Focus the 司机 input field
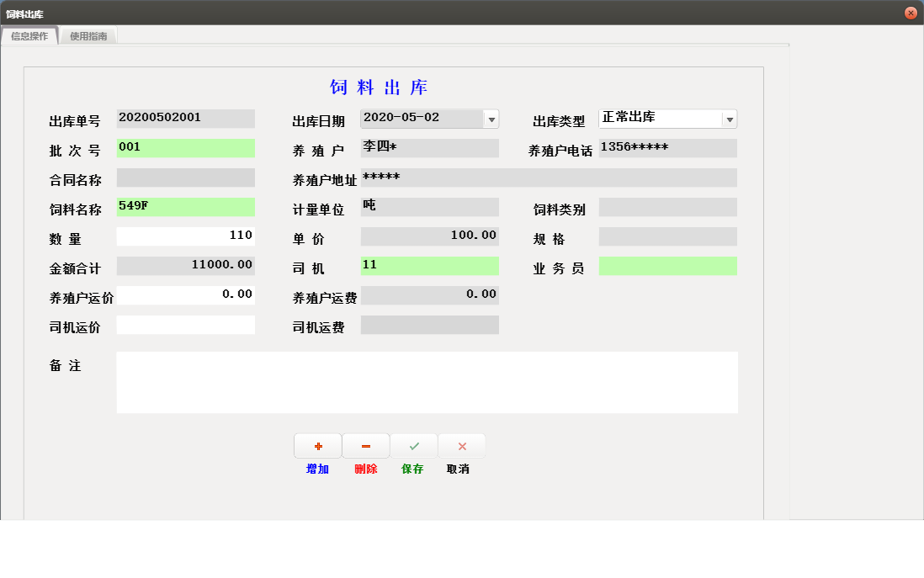This screenshot has height=578, width=924. pyautogui.click(x=429, y=266)
